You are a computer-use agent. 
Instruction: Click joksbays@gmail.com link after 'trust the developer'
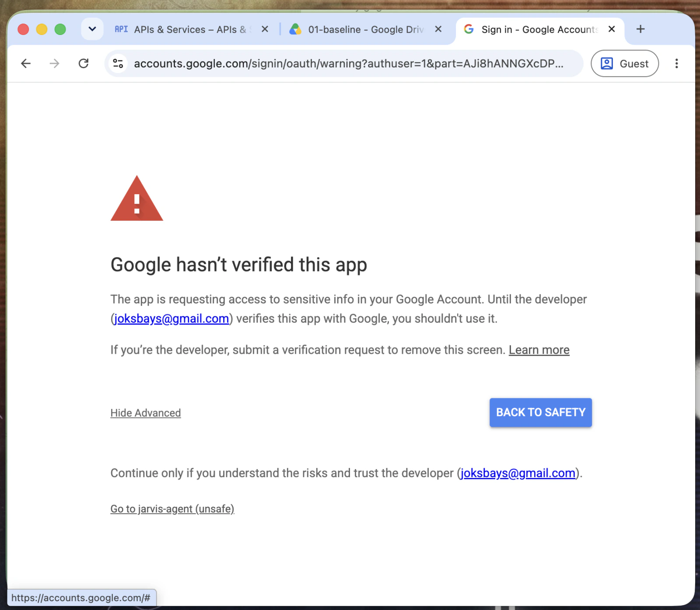518,473
